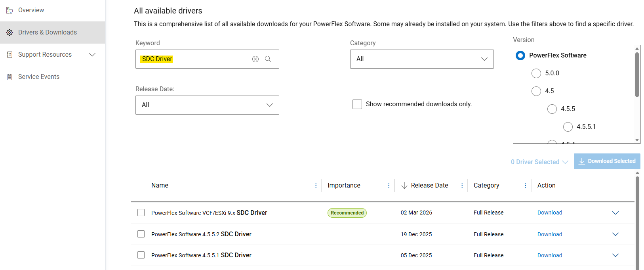Click the Support Resources document icon
Viewport: 644px width, 270px height.
coord(10,55)
